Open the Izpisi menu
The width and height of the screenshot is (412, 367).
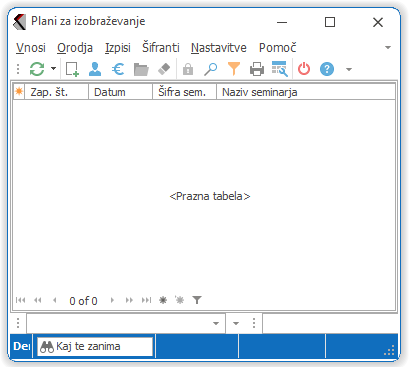(118, 48)
